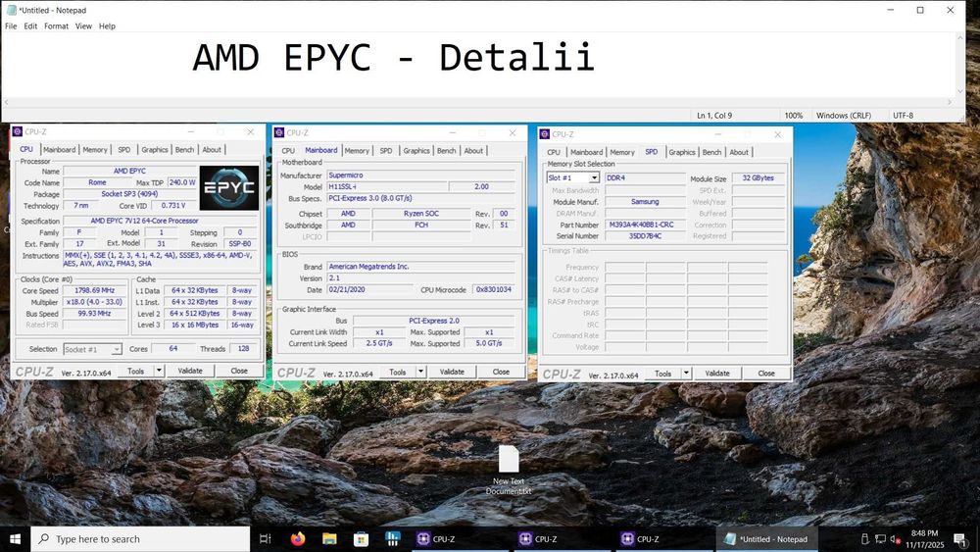Click Validate in the CPU tab window
This screenshot has width=980, height=552.
click(x=190, y=371)
